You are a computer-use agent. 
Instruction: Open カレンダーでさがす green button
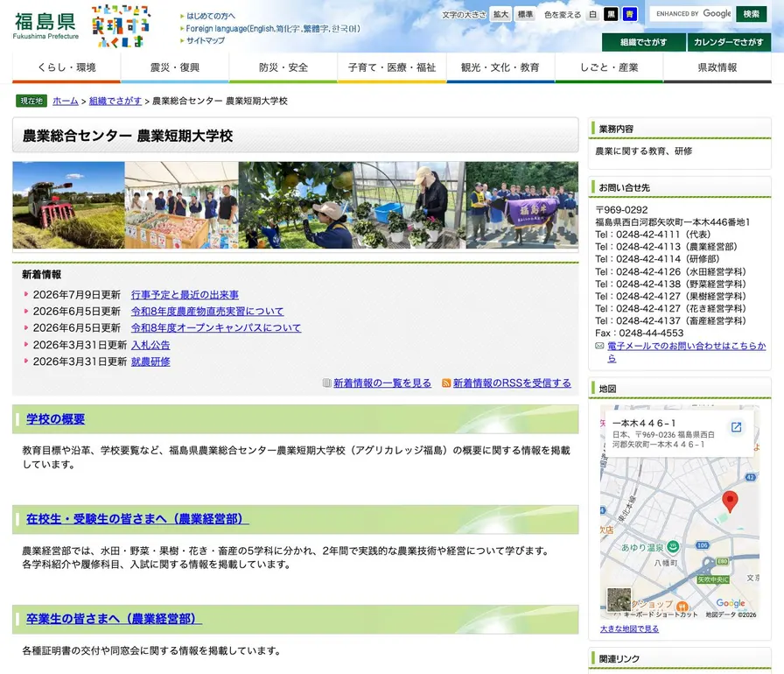pyautogui.click(x=729, y=43)
